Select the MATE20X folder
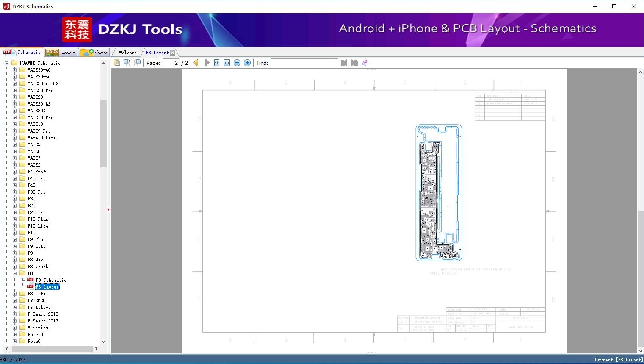Image resolution: width=644 pixels, height=364 pixels. 36,111
